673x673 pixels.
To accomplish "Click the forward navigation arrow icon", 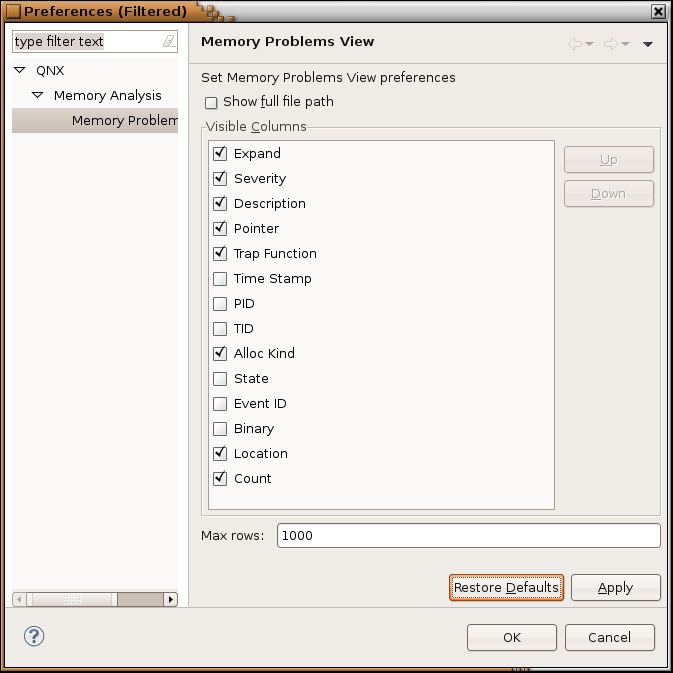I will 609,43.
